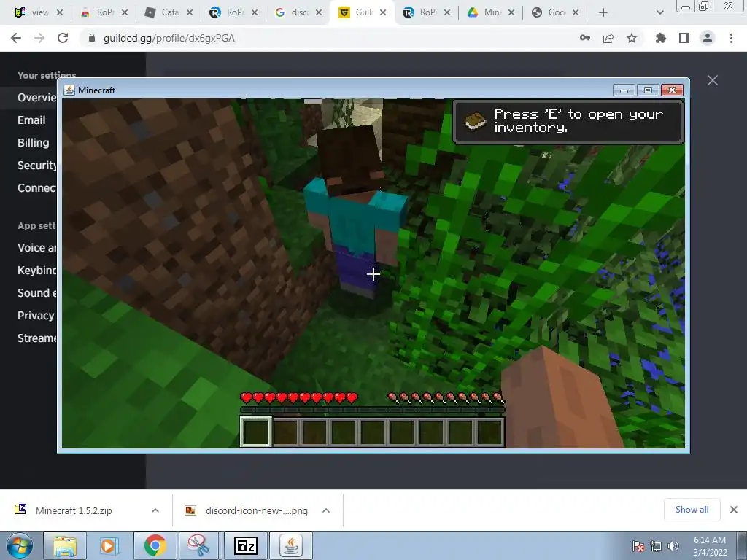Expand options for discord-icon png download
Image resolution: width=747 pixels, height=560 pixels.
pos(326,510)
